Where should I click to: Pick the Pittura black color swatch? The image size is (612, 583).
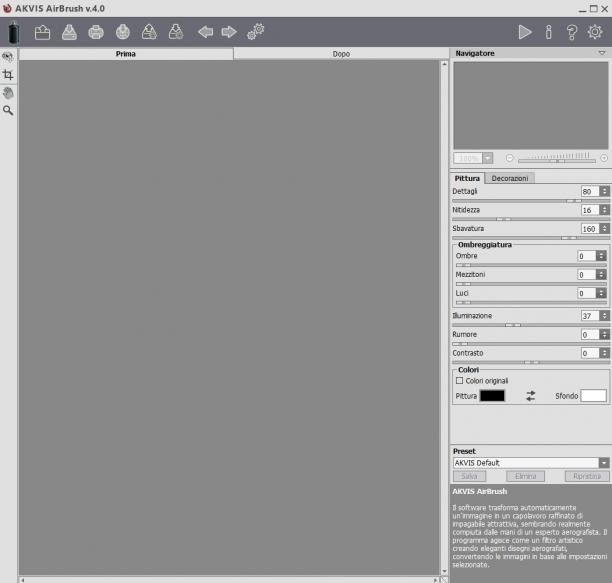492,396
